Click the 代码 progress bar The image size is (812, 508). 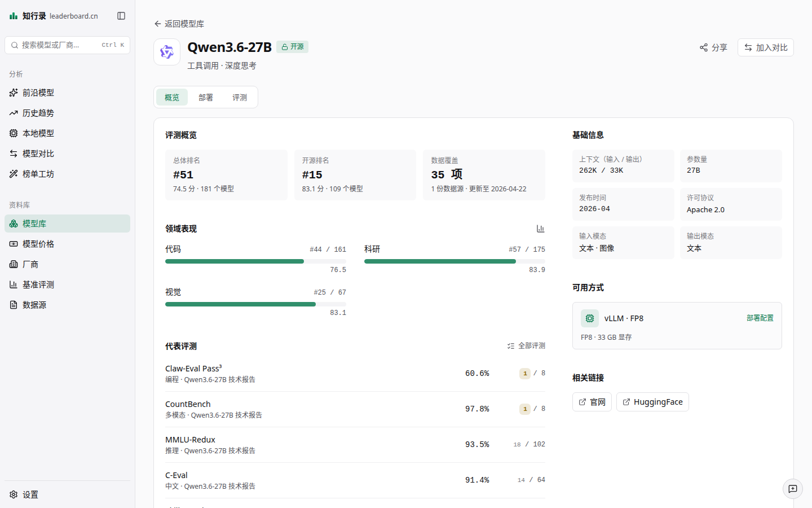[255, 261]
